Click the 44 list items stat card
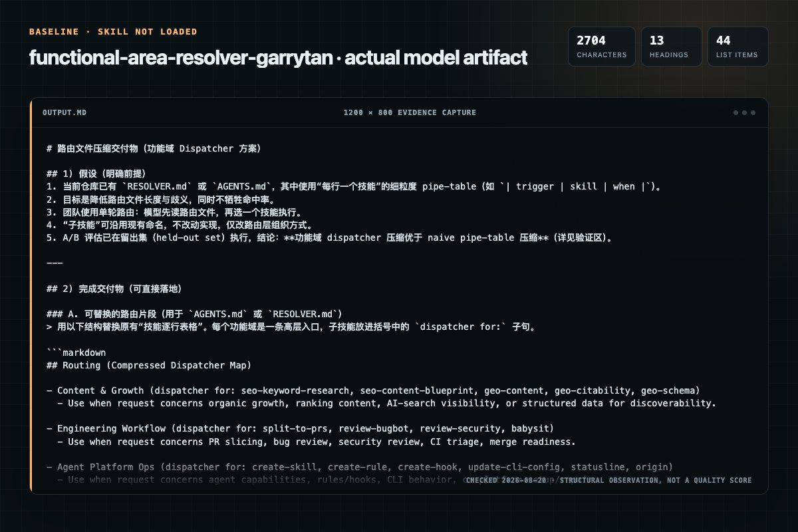Image resolution: width=798 pixels, height=532 pixels. [737, 47]
